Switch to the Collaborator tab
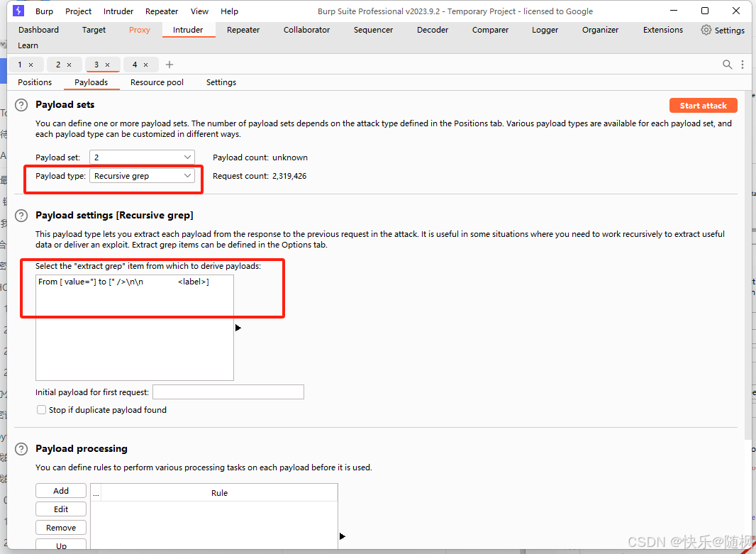This screenshot has height=554, width=756. coord(306,30)
